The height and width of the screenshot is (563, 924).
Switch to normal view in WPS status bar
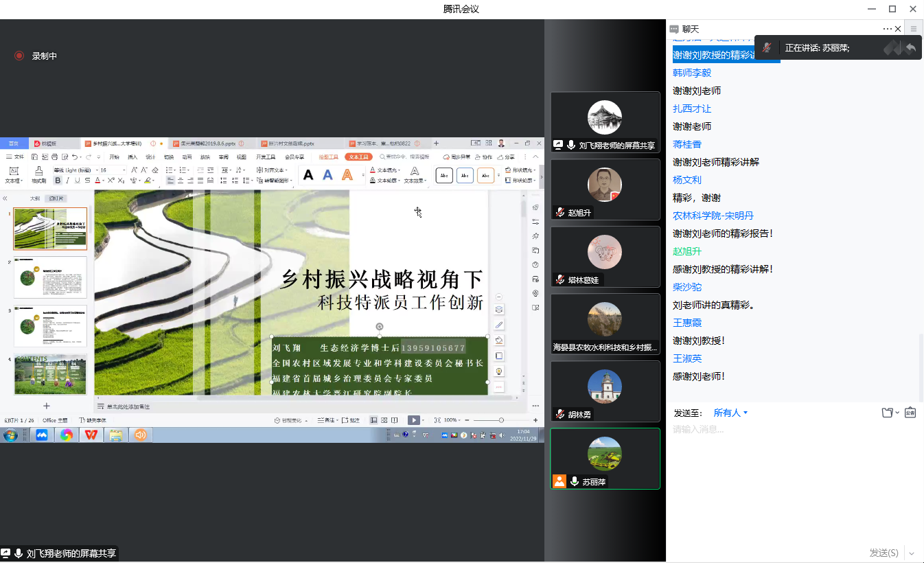pyautogui.click(x=374, y=420)
